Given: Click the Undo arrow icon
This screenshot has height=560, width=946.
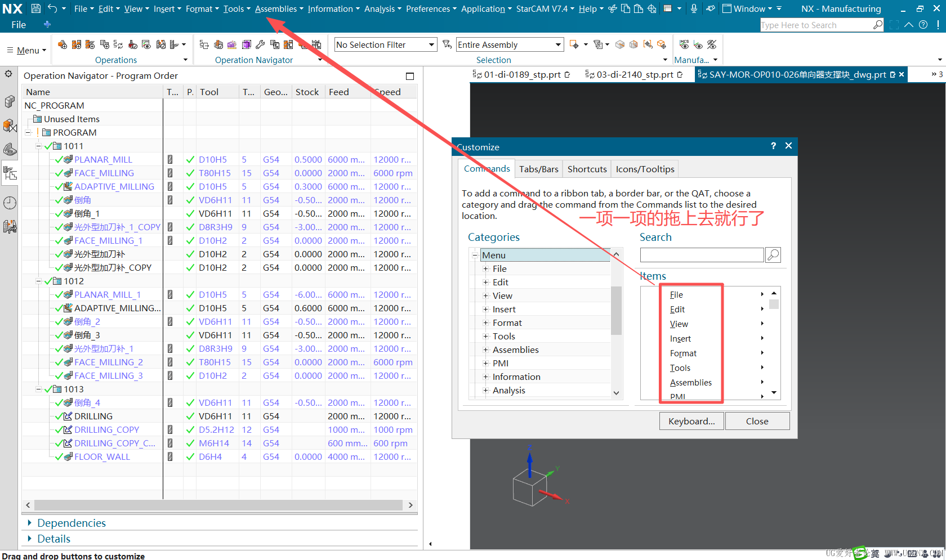Looking at the screenshot, I should click(52, 8).
